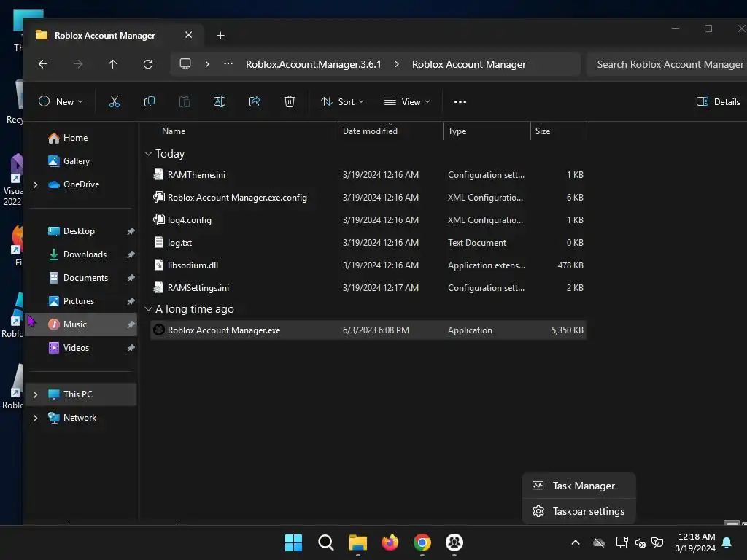Viewport: 747px width, 560px height.
Task: Click the Search Roblox Account Manager box
Action: [x=667, y=64]
